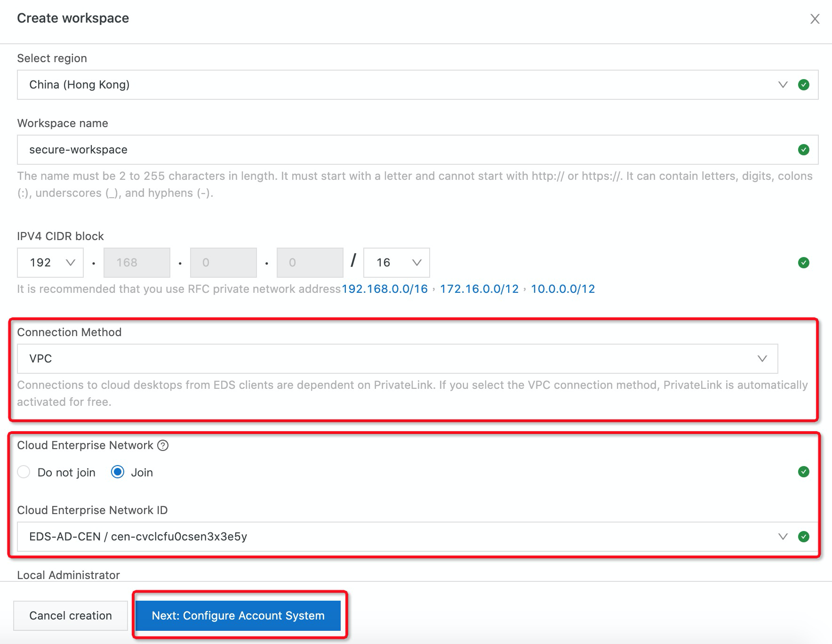Click the 172.16.0.0/12 recommended address link
Image resolution: width=832 pixels, height=644 pixels.
(x=479, y=289)
